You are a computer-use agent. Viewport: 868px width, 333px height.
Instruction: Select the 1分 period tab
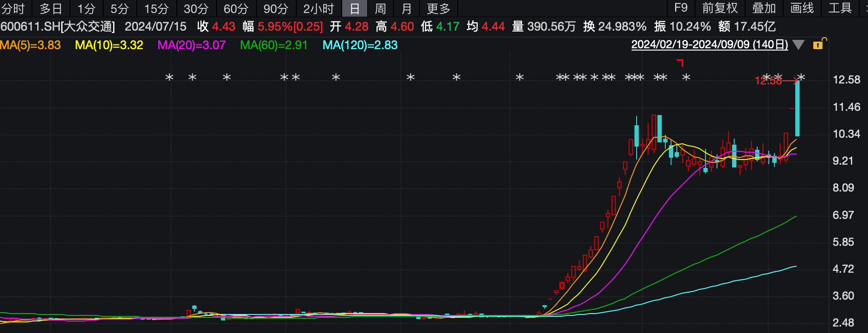[x=86, y=8]
